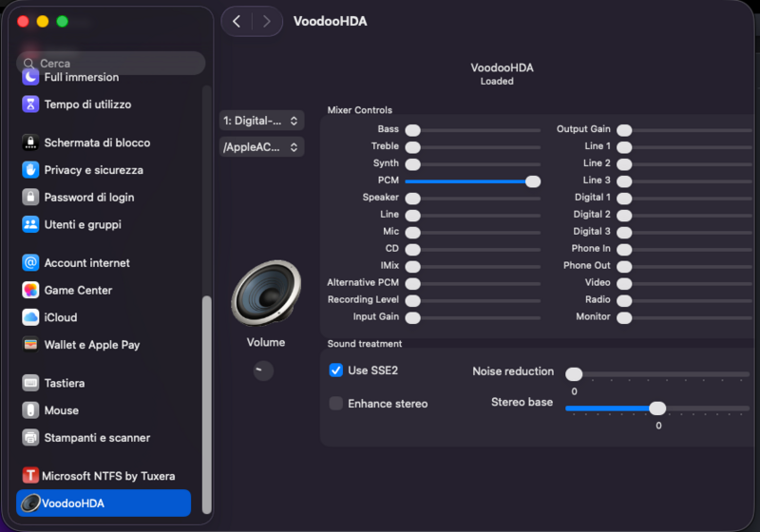Expand the /AppleAC... selector dropdown
Viewport: 760px width, 532px height.
[x=261, y=147]
